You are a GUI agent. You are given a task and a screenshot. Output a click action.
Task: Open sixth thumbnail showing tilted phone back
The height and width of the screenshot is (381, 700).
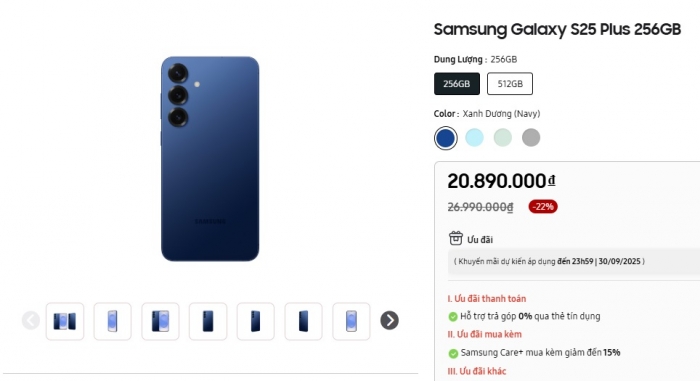(x=303, y=321)
